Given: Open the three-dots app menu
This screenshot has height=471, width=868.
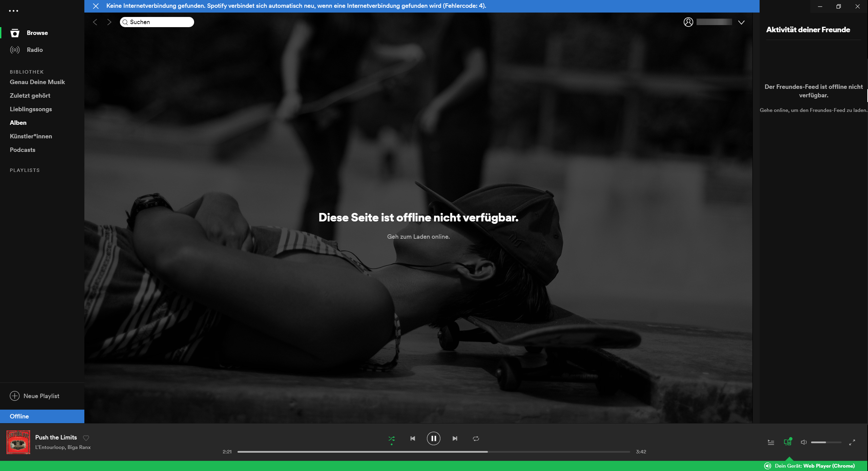Looking at the screenshot, I should pos(14,11).
